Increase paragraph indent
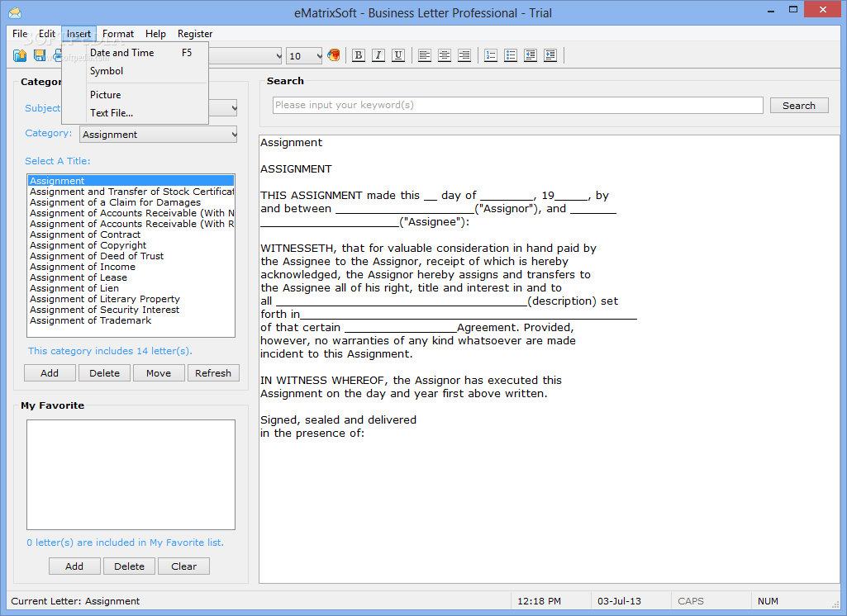Image resolution: width=847 pixels, height=616 pixels. (x=550, y=55)
